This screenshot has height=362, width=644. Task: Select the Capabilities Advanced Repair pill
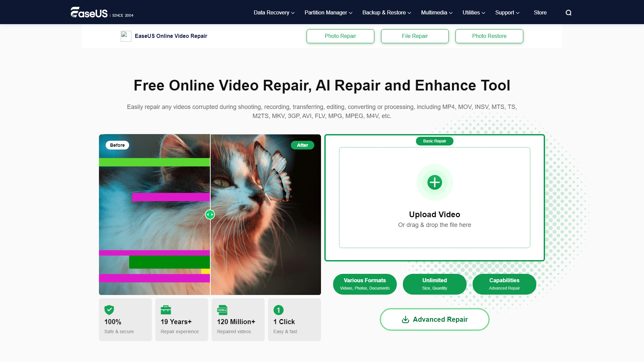pyautogui.click(x=504, y=284)
